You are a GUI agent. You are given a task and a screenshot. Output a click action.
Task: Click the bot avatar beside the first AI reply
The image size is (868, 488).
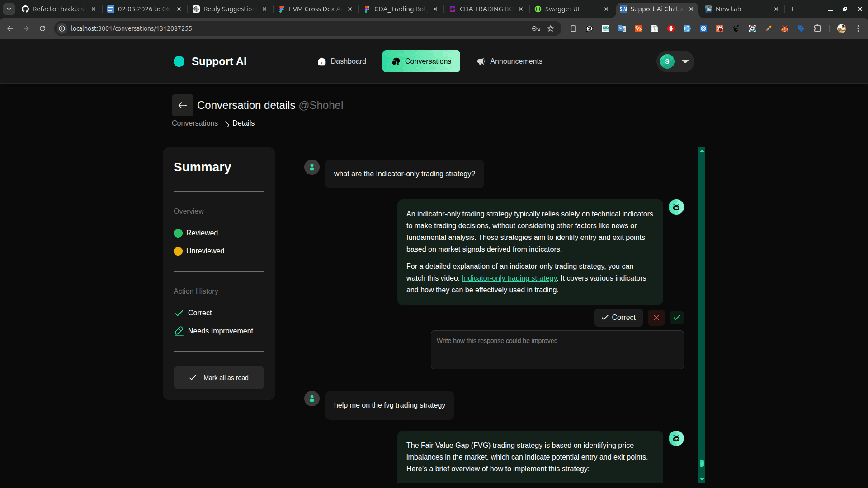coord(676,207)
